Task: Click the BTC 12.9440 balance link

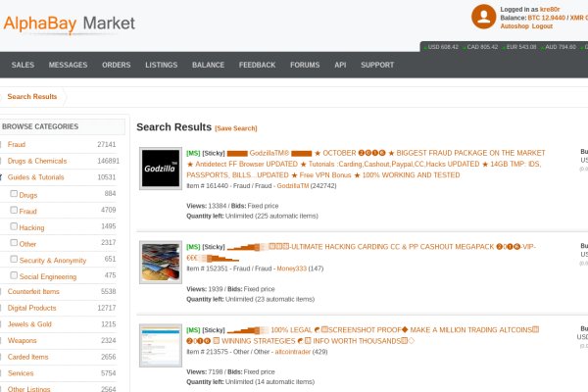Action: pos(547,18)
